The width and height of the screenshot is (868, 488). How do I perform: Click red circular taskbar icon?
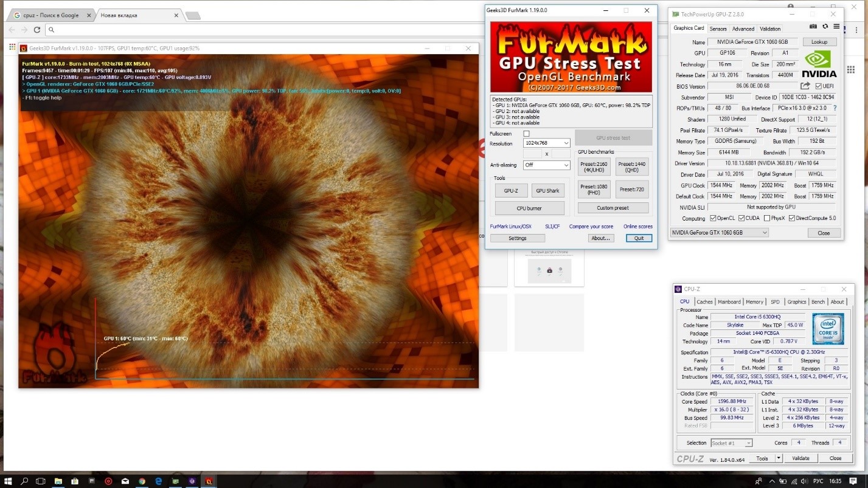coord(108,481)
